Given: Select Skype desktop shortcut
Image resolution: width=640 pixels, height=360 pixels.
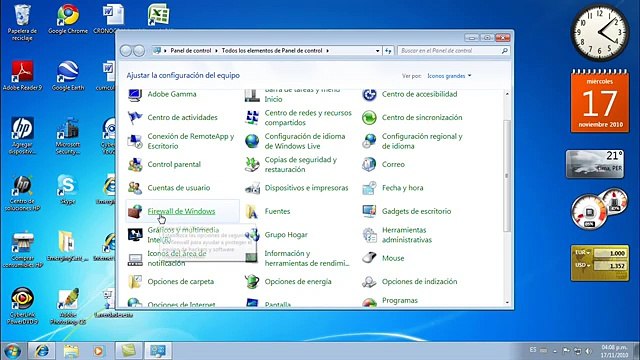Looking at the screenshot, I should click(x=68, y=190).
